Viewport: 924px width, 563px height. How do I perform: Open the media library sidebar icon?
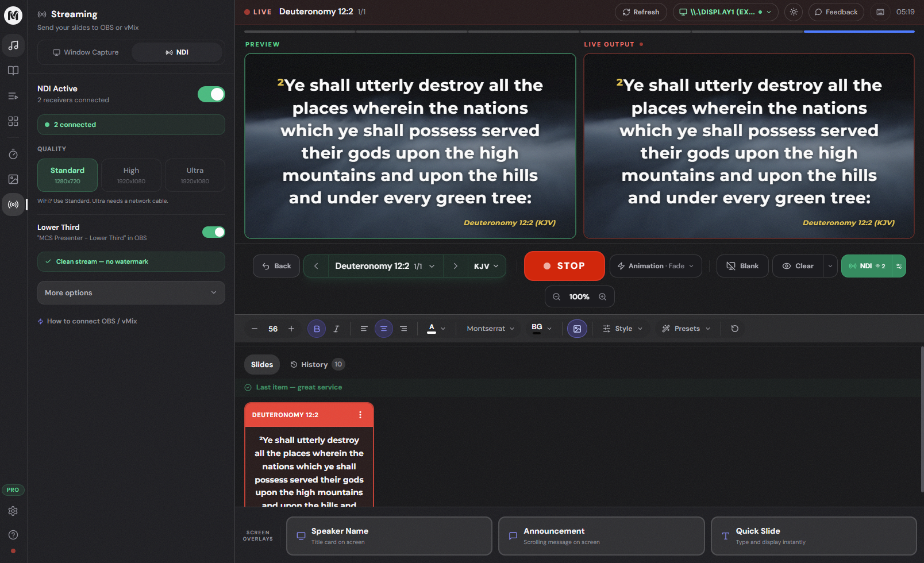(13, 179)
